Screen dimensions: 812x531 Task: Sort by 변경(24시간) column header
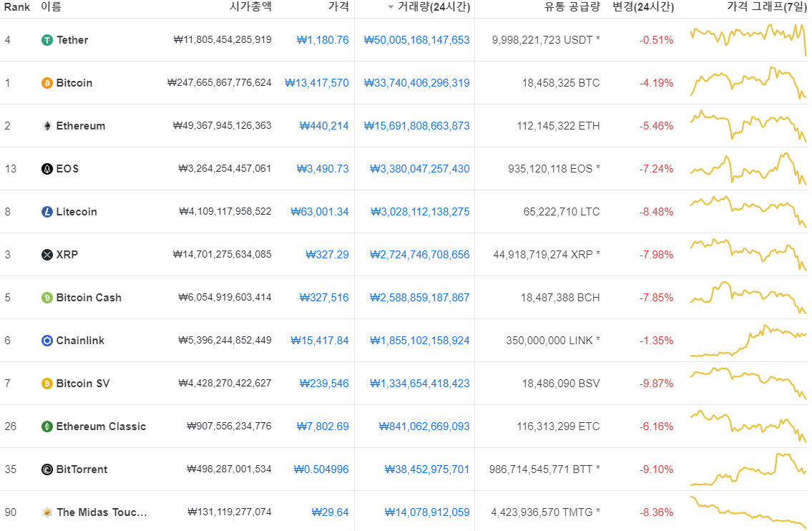(x=642, y=7)
